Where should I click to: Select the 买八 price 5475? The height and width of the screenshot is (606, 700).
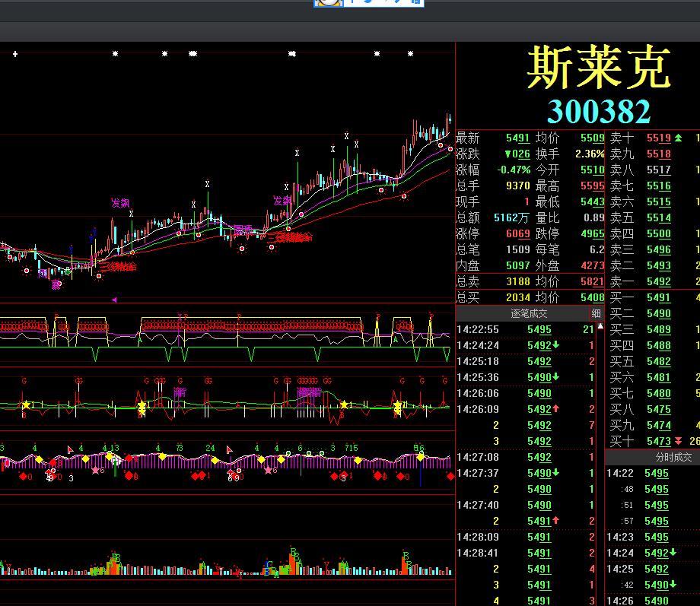click(x=658, y=409)
